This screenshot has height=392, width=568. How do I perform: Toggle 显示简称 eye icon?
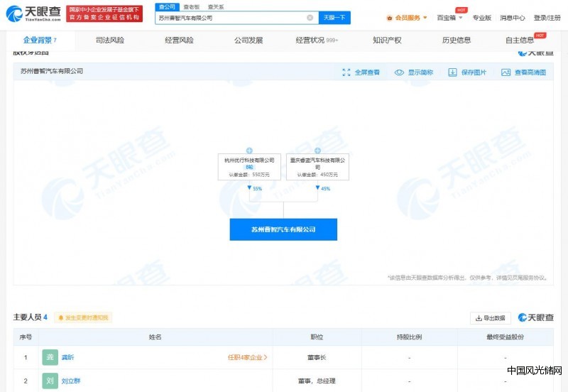pos(399,72)
